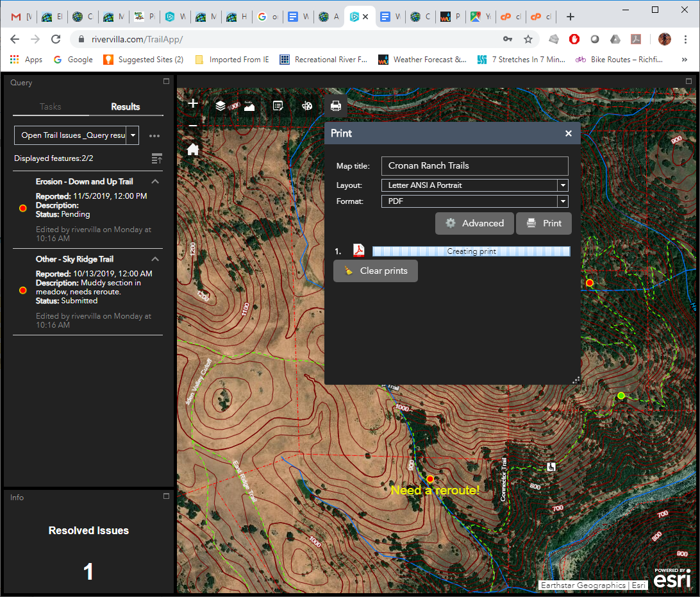Open the Draw palette widget
The image size is (700, 597).
[307, 106]
